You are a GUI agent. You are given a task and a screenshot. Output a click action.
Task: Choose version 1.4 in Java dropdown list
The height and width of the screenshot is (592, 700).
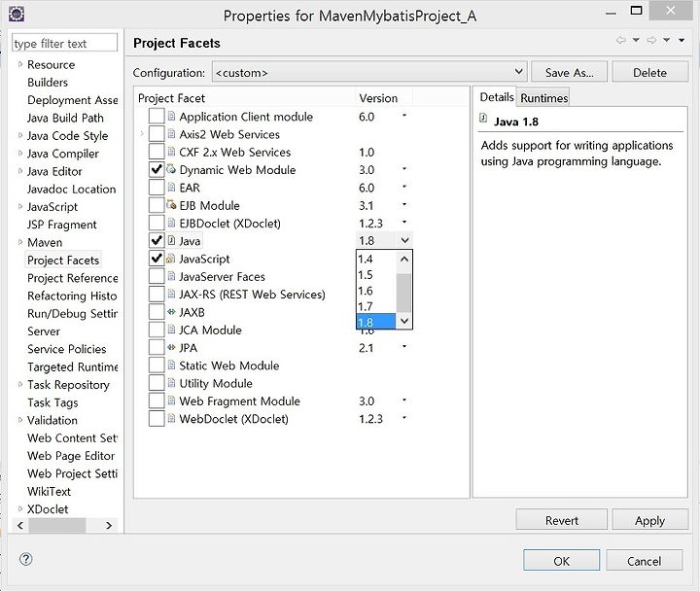pyautogui.click(x=376, y=259)
